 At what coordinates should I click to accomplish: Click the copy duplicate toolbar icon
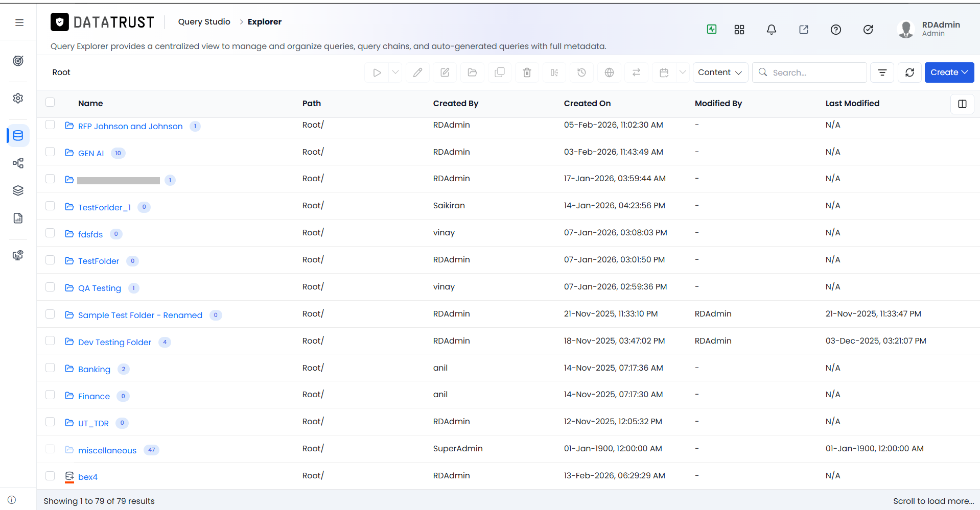coord(500,72)
